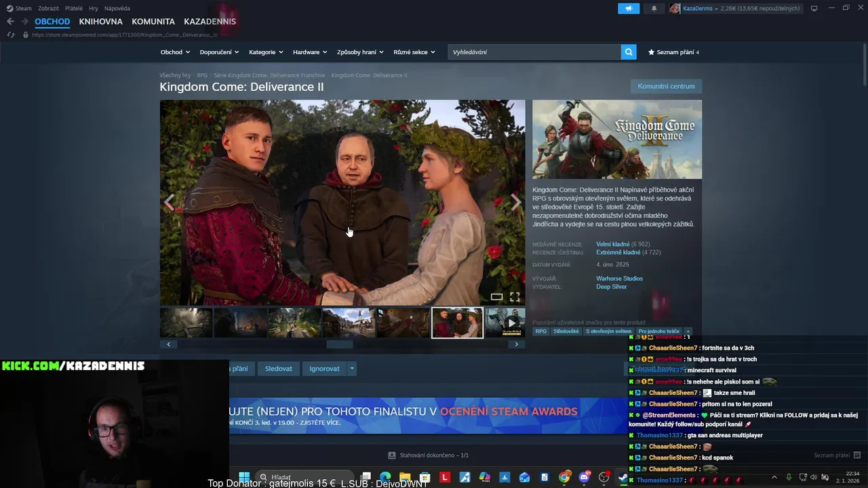The image size is (868, 488).
Task: Open the Zobrazit menu
Action: coord(48,8)
